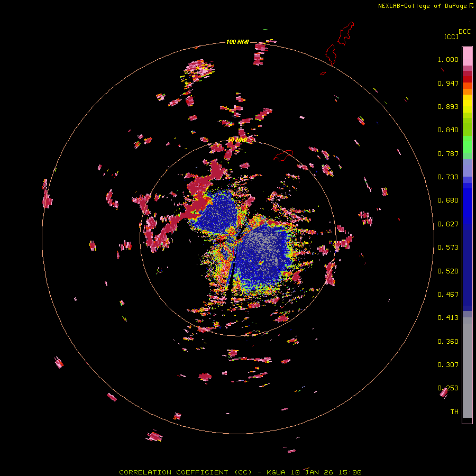The width and height of the screenshot is (476, 476).
Task: Click the 0.467 color scale value
Action: click(x=448, y=295)
